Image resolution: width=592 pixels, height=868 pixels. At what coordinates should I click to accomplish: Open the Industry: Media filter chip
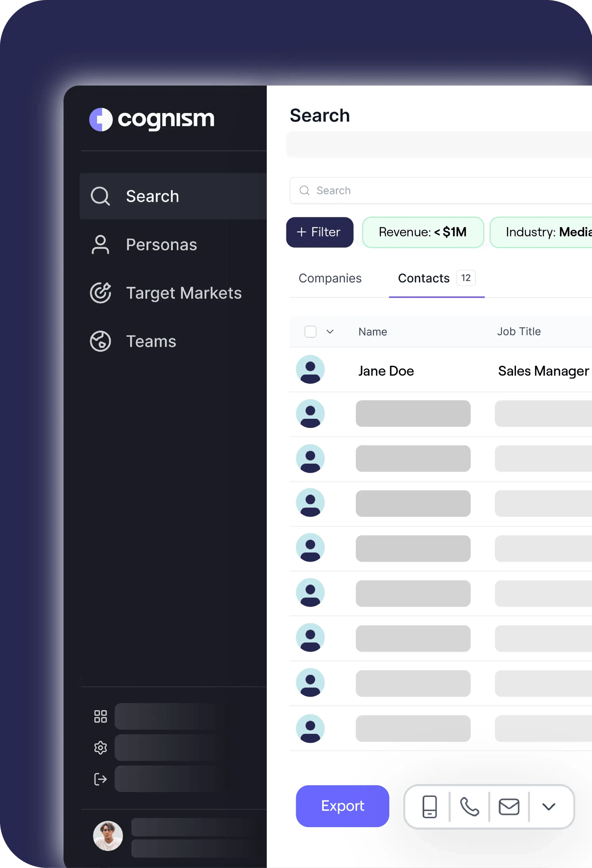pyautogui.click(x=541, y=232)
